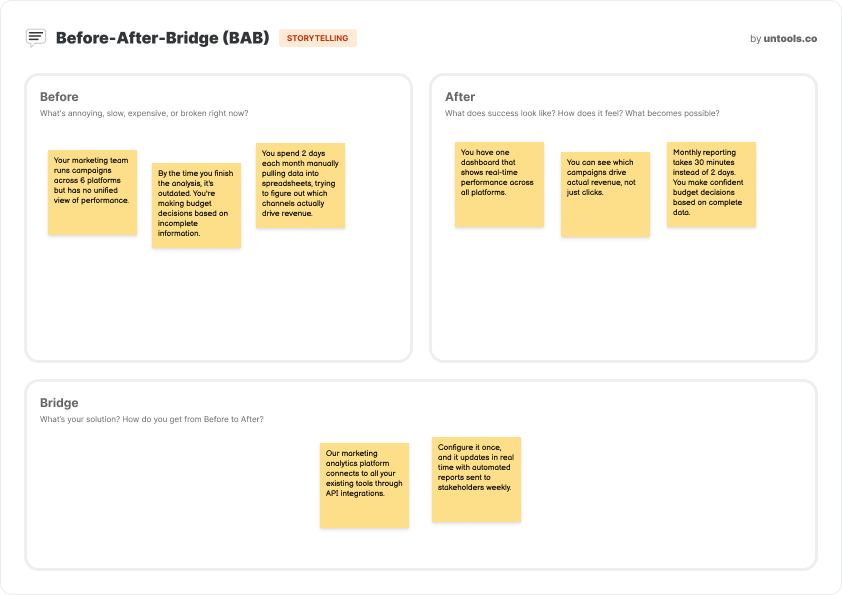Select the one dashboard real-time performance note
This screenshot has width=842, height=595.
tap(499, 184)
